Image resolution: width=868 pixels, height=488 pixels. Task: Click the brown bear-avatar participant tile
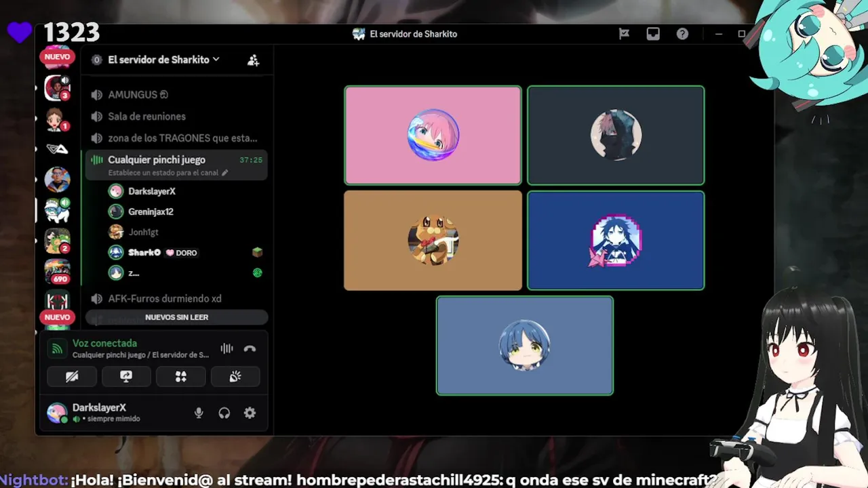click(x=433, y=241)
